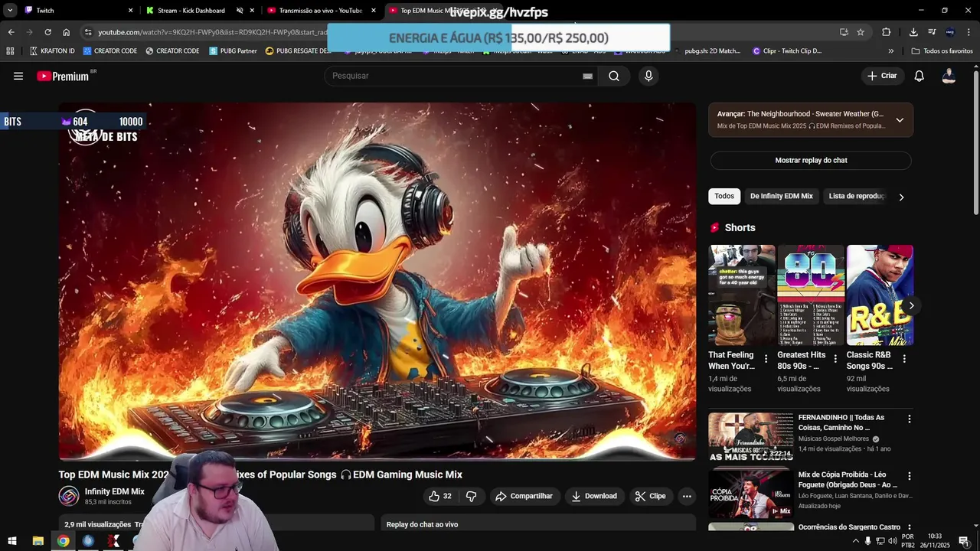Open Chrome home page button
Screen dimensions: 980x551
[x=66, y=32]
